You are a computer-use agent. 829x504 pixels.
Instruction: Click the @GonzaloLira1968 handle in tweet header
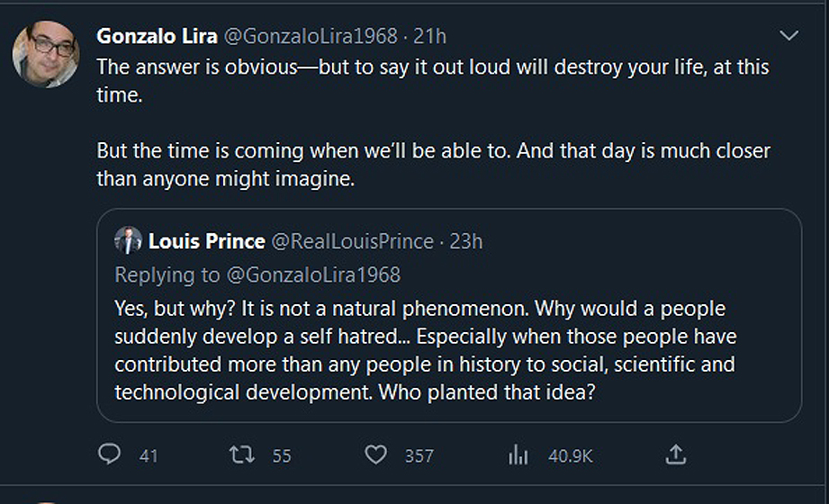point(310,37)
